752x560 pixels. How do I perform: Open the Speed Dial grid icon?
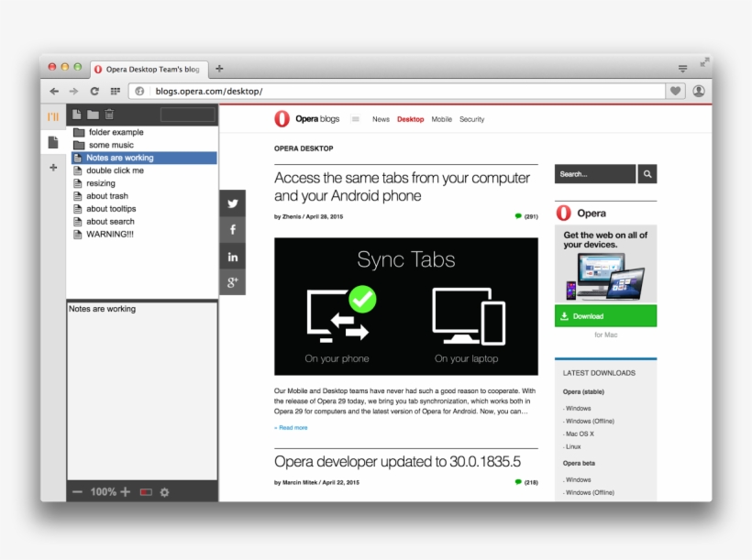click(116, 92)
